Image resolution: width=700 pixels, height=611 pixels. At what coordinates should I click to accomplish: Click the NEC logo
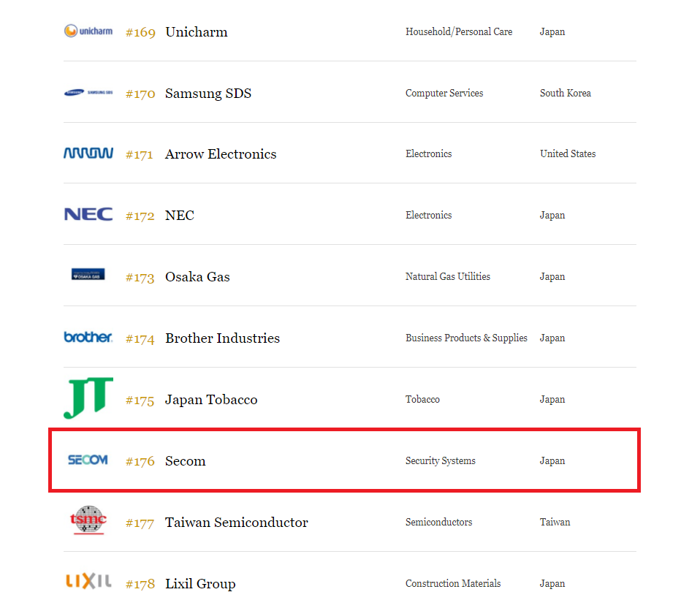[x=88, y=214]
